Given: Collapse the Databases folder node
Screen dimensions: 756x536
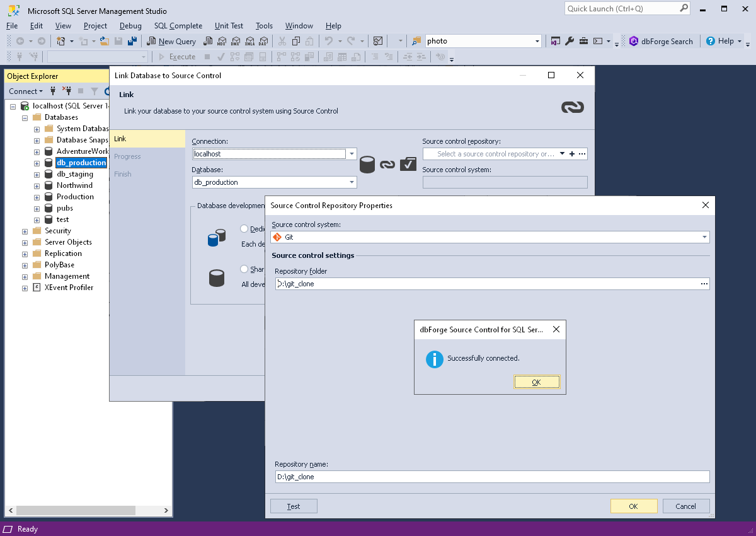Looking at the screenshot, I should [x=25, y=118].
